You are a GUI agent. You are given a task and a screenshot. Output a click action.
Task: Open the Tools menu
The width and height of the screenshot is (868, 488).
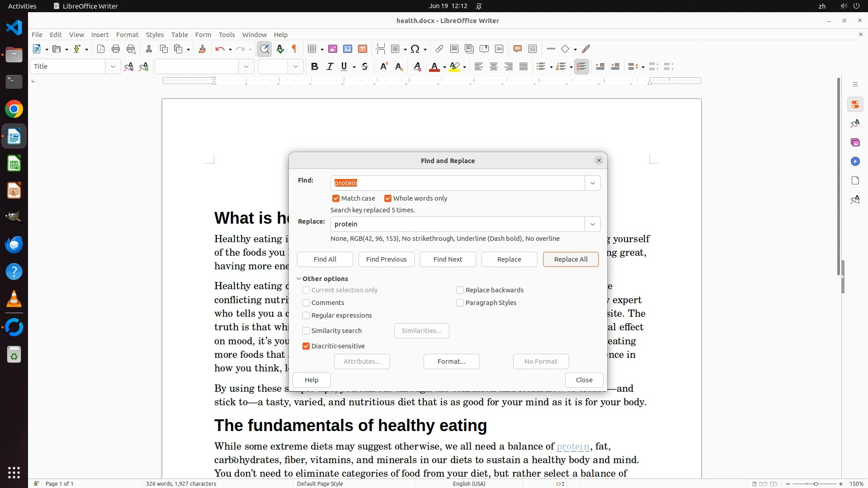tap(226, 35)
